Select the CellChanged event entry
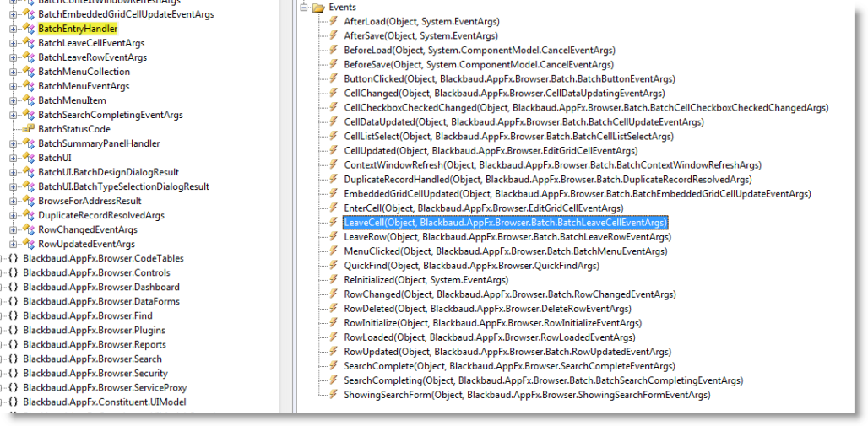This screenshot has height=426, width=868. click(504, 94)
